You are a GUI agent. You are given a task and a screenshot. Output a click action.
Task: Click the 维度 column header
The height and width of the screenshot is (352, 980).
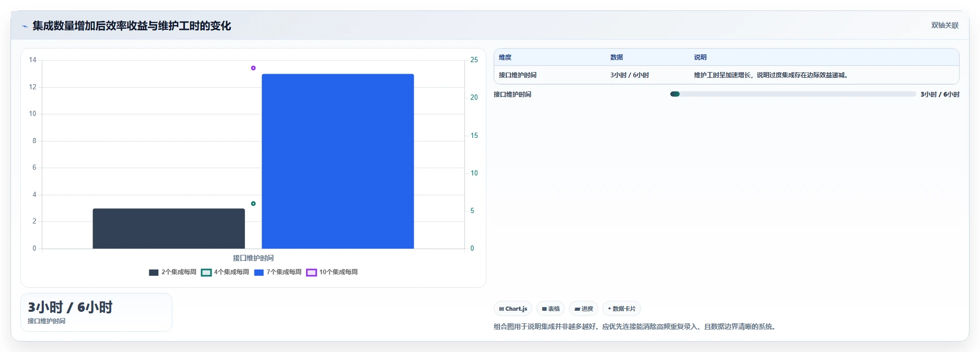[x=505, y=57]
